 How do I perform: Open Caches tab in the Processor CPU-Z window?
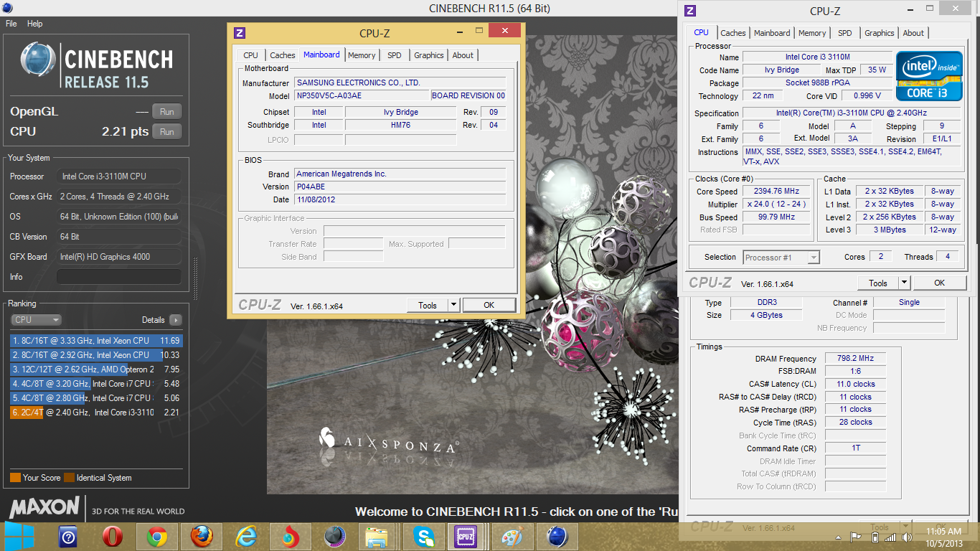[733, 33]
